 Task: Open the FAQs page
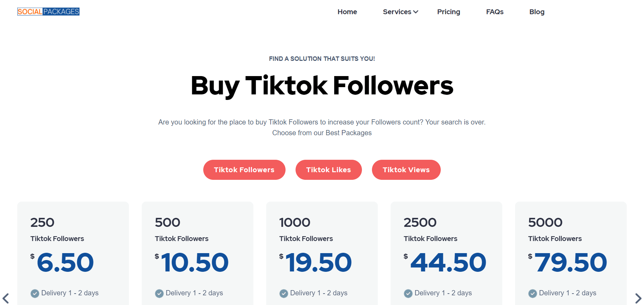[495, 12]
